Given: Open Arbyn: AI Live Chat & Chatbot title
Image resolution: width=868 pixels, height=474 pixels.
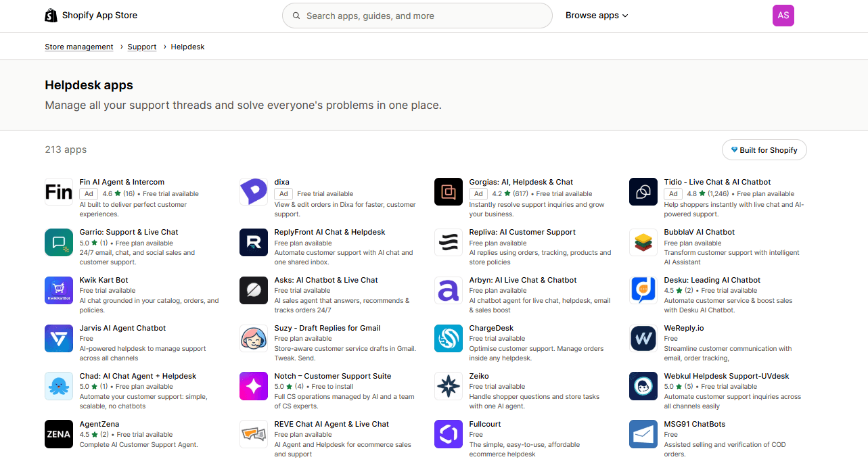Looking at the screenshot, I should [523, 280].
